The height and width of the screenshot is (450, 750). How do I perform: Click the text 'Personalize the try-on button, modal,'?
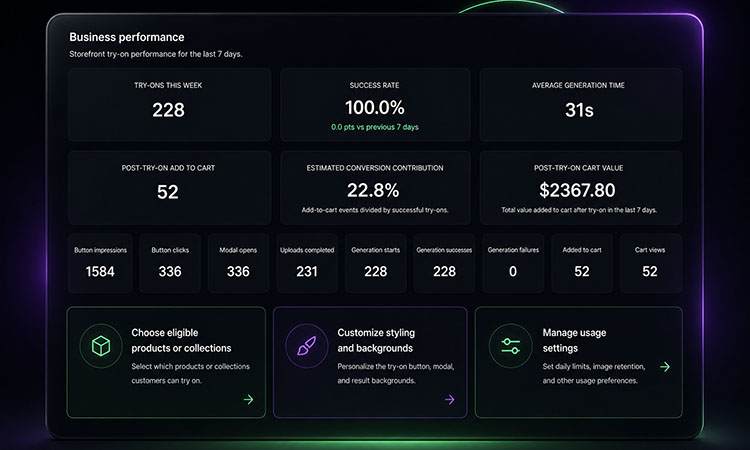(x=396, y=366)
